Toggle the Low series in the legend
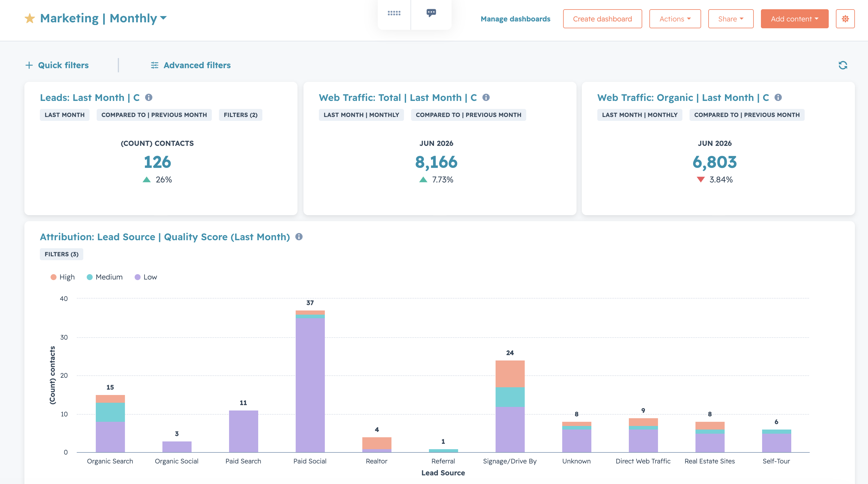Screen dimensions: 868x484 tap(145, 277)
